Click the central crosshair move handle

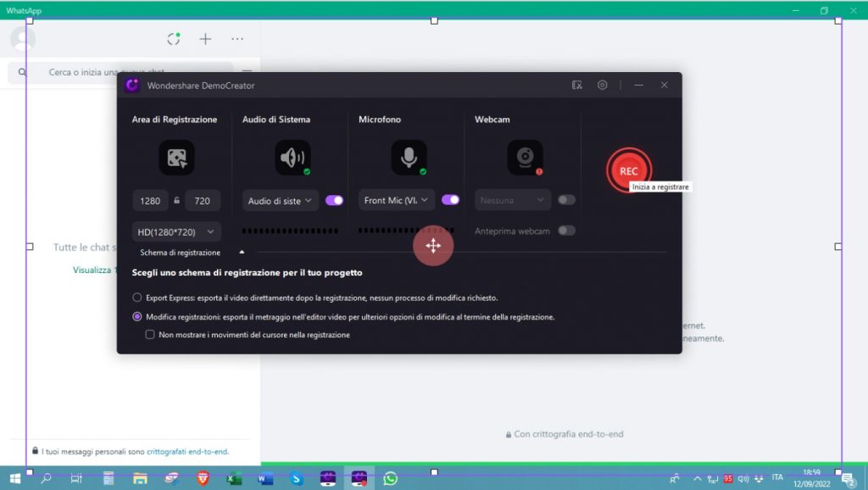coord(433,247)
